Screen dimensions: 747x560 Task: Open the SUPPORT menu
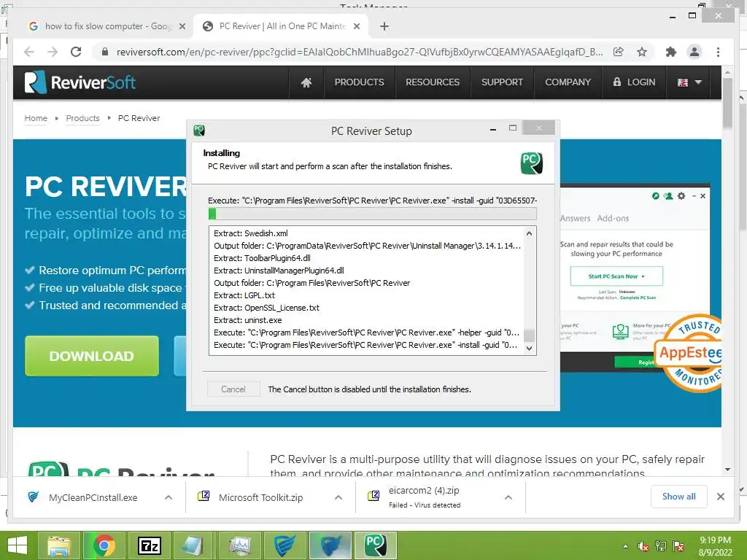[x=502, y=82]
